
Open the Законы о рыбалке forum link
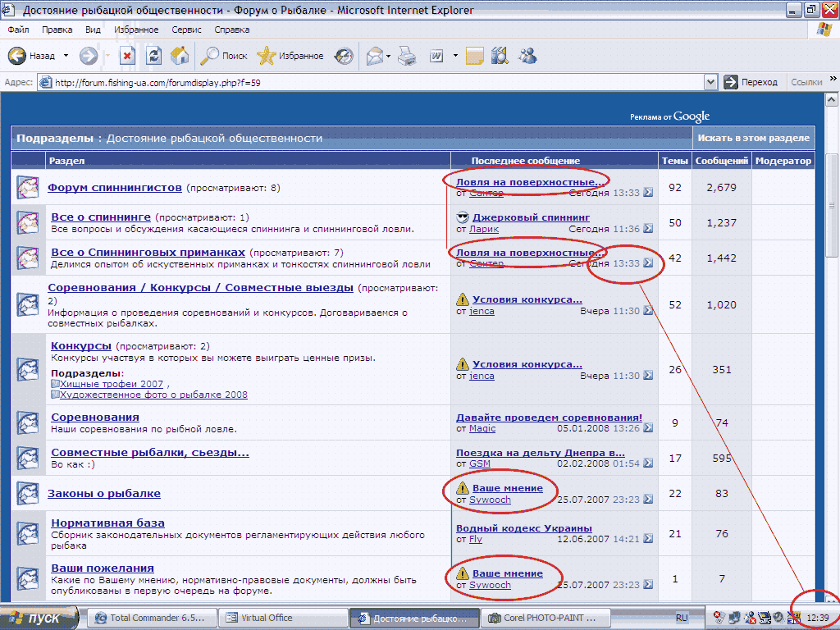pyautogui.click(x=104, y=493)
